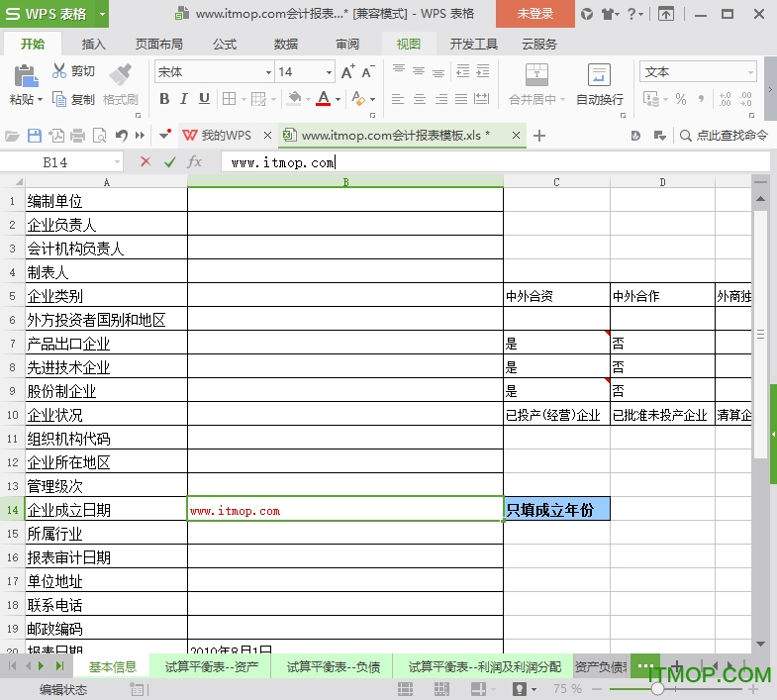The height and width of the screenshot is (700, 777).
Task: Toggle Underline formatting
Action: [x=204, y=99]
